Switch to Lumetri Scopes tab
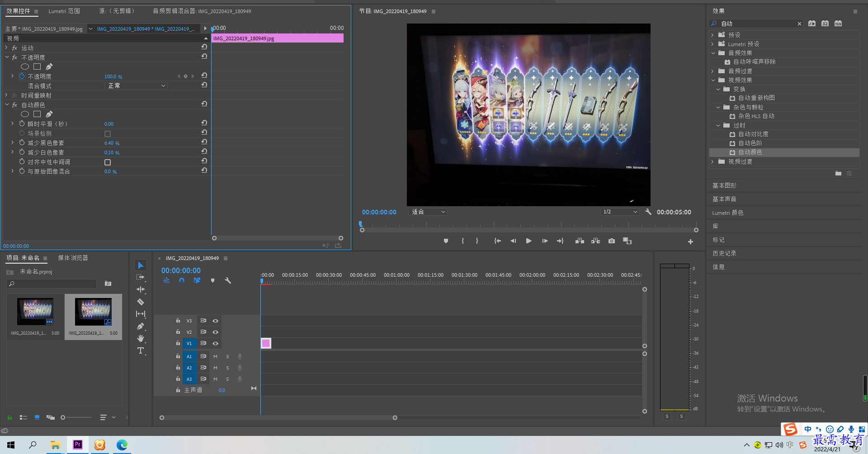Image resolution: width=868 pixels, height=454 pixels. tap(64, 11)
